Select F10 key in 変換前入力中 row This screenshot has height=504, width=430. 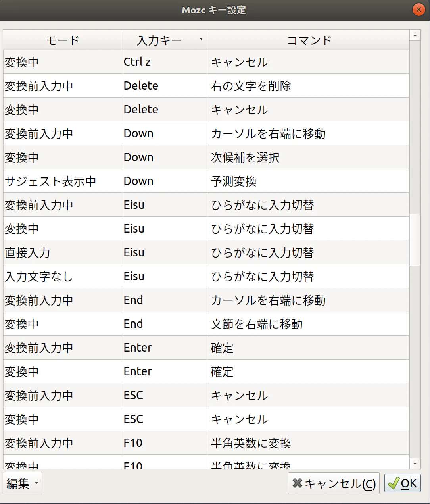165,443
